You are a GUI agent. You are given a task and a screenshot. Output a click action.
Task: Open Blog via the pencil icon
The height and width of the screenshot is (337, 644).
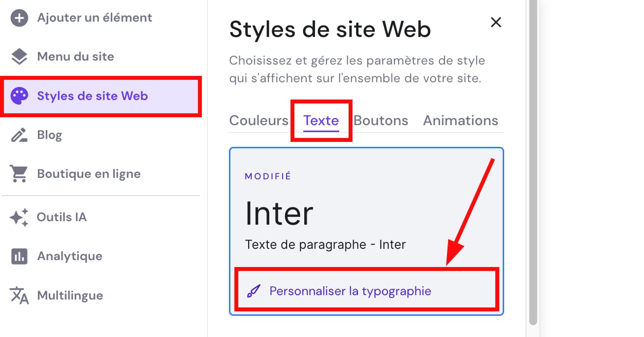click(18, 135)
